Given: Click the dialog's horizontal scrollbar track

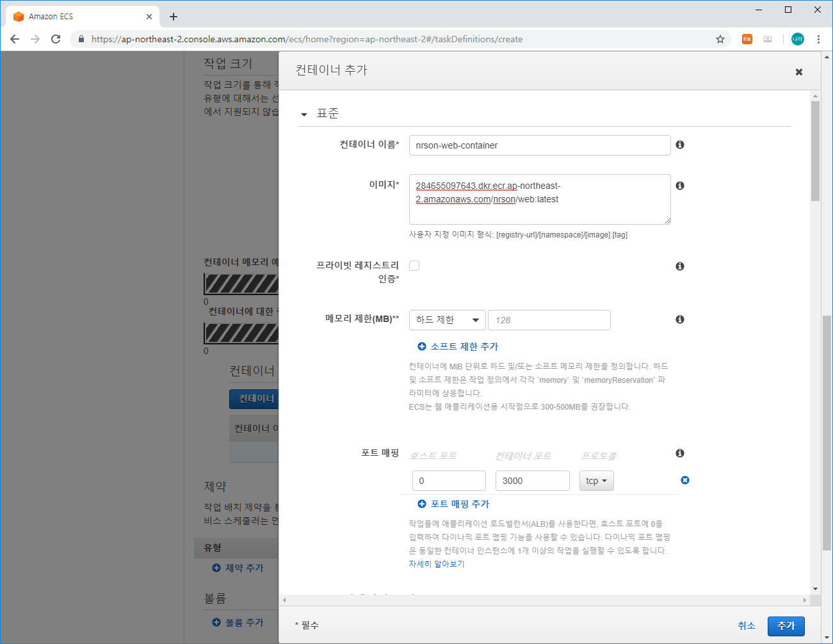Looking at the screenshot, I should click(x=544, y=600).
